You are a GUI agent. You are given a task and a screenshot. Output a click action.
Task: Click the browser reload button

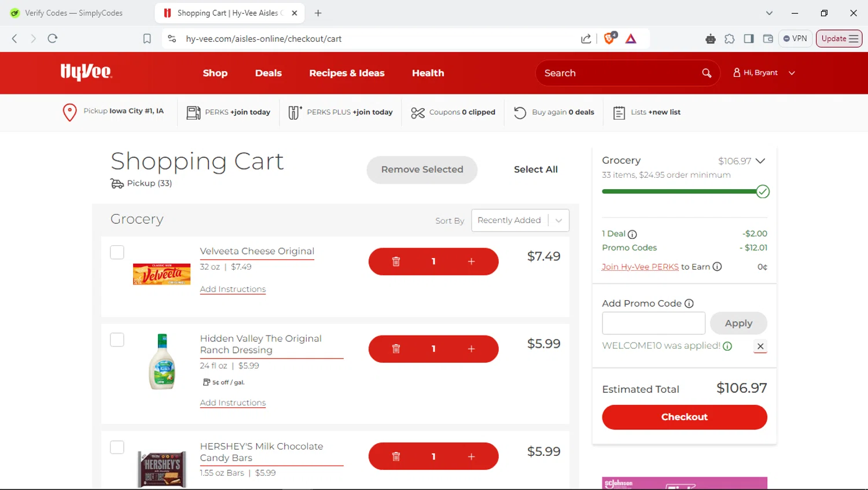click(x=53, y=38)
